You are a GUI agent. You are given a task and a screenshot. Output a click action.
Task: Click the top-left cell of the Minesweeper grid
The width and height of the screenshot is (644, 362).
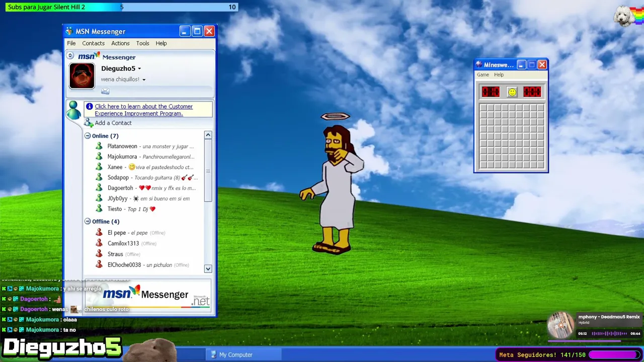pos(484,108)
